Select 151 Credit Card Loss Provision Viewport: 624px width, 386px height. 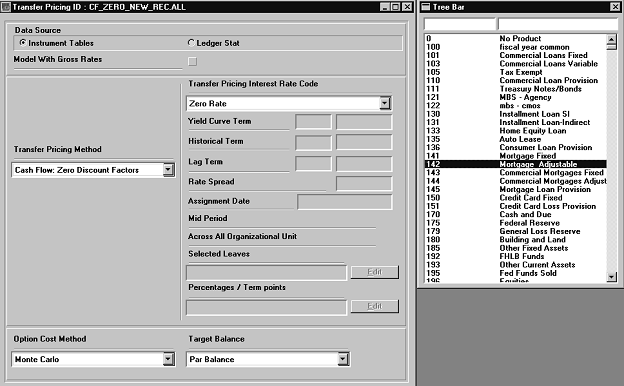(x=516, y=206)
